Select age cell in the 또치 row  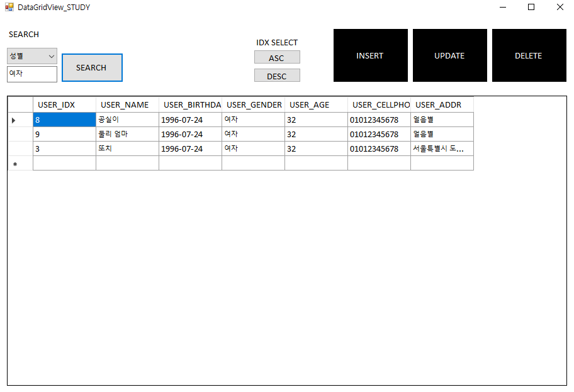(x=317, y=148)
